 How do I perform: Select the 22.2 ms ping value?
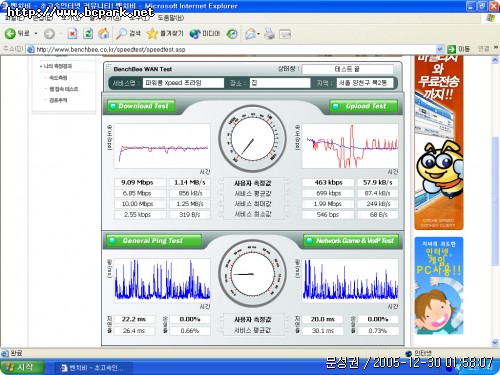[134, 319]
